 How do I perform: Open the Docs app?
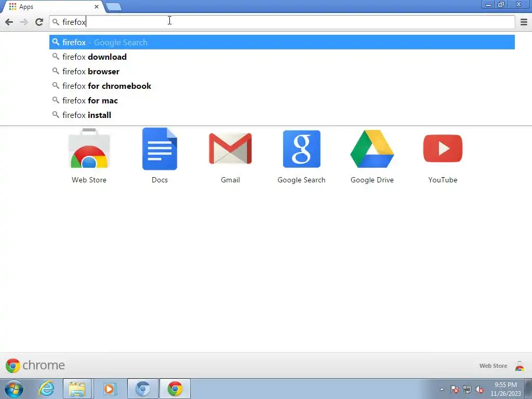tap(159, 149)
